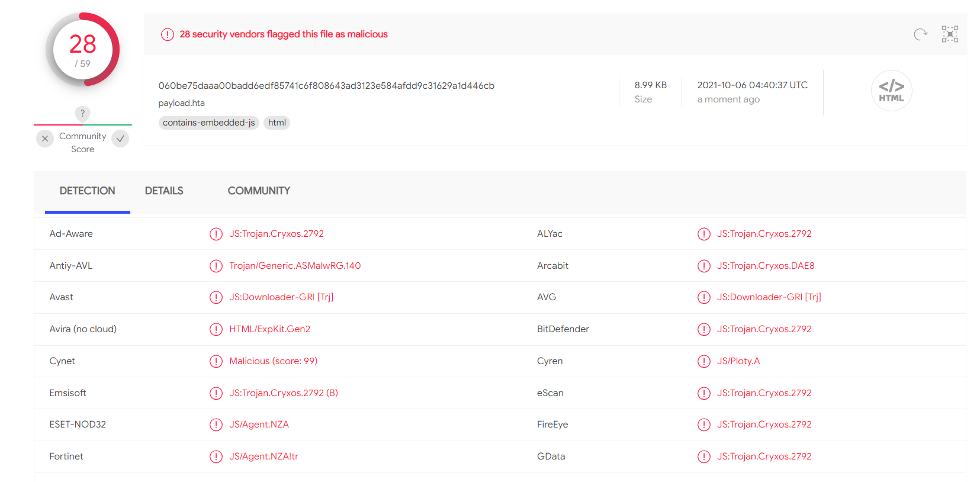Viewport: 980px width, 482px height.
Task: Click the alert icon in ESET-NOD32 row
Action: pos(216,425)
